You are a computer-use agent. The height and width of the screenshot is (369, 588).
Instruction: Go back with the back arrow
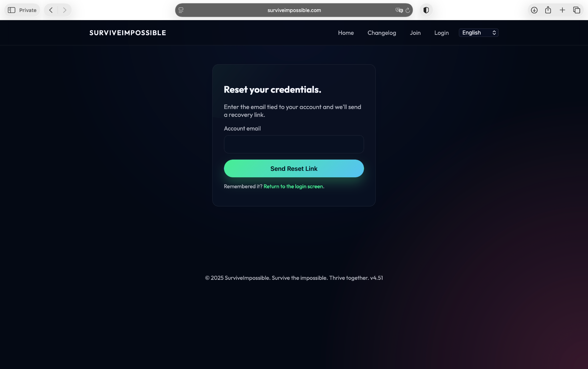click(x=51, y=10)
